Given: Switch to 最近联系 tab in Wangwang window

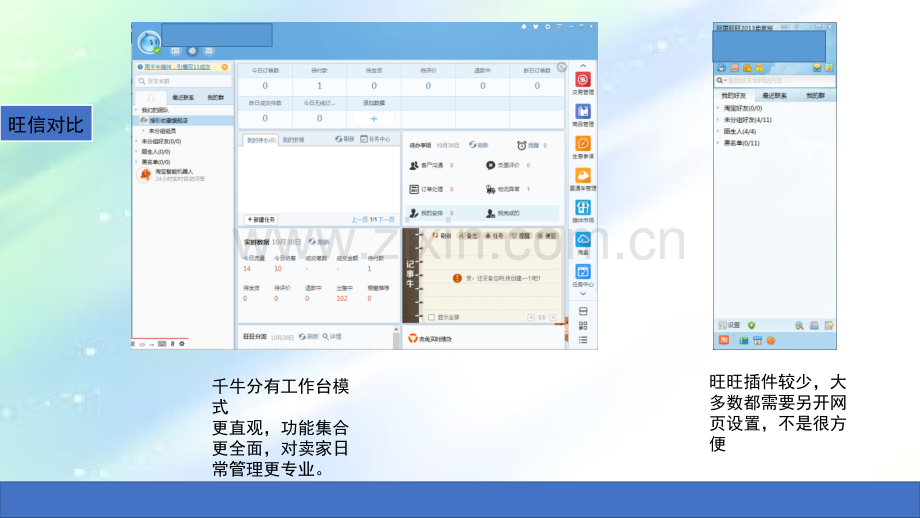Looking at the screenshot, I should click(x=774, y=96).
